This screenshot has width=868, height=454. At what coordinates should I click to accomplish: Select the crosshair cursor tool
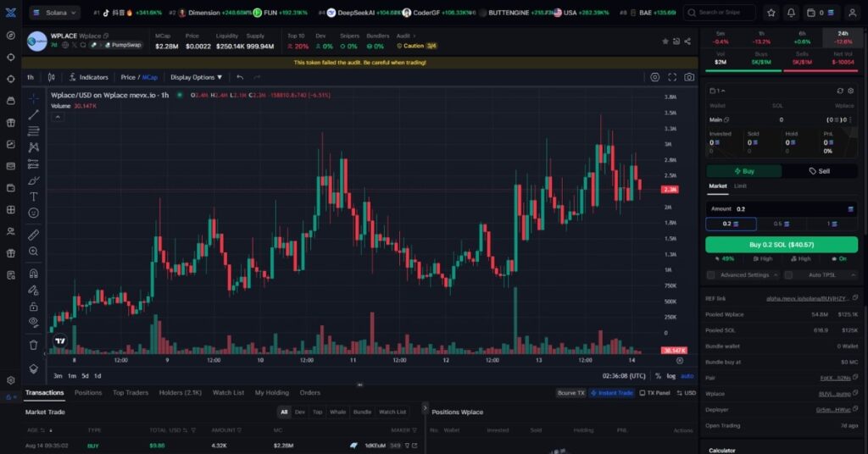(x=34, y=98)
